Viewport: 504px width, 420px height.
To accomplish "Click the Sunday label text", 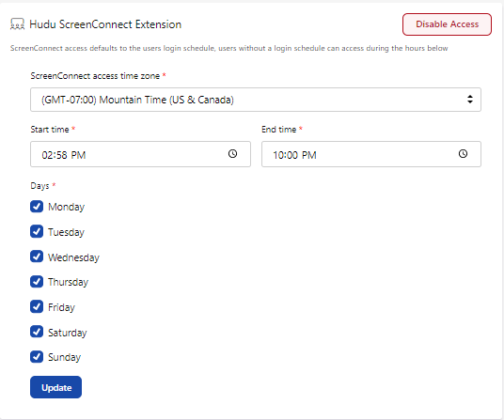I will click(64, 357).
